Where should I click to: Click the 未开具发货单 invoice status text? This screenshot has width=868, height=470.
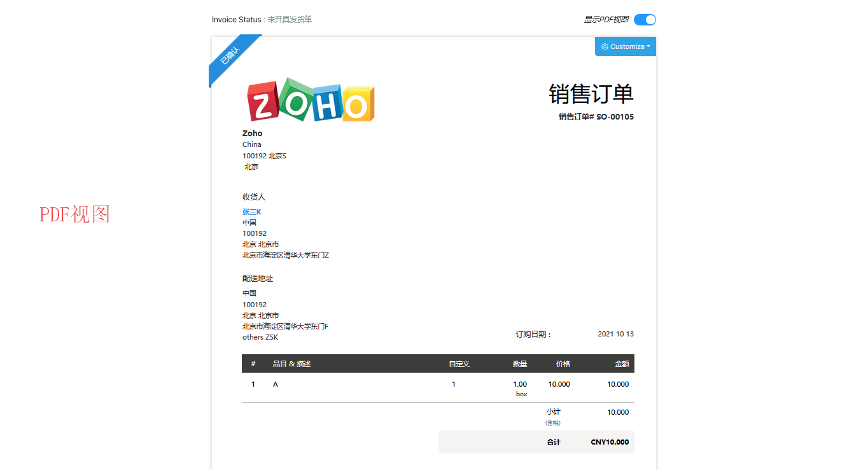click(x=290, y=20)
